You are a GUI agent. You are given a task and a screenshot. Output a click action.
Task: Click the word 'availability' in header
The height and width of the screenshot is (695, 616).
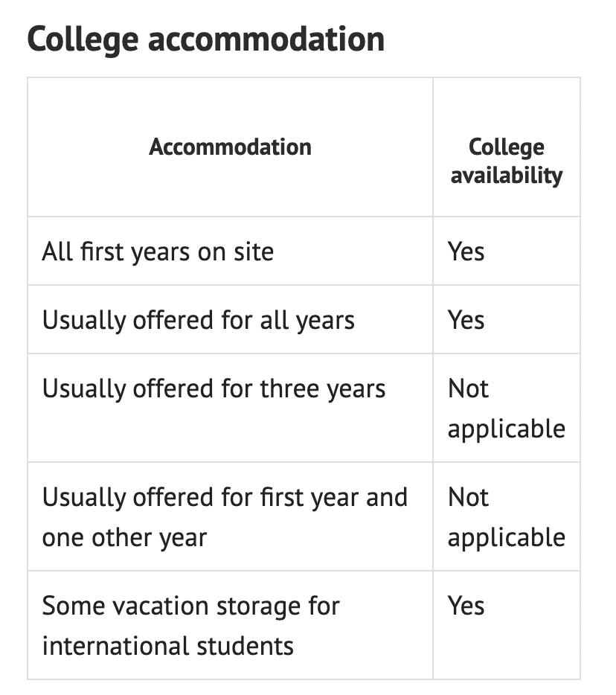pos(507,176)
